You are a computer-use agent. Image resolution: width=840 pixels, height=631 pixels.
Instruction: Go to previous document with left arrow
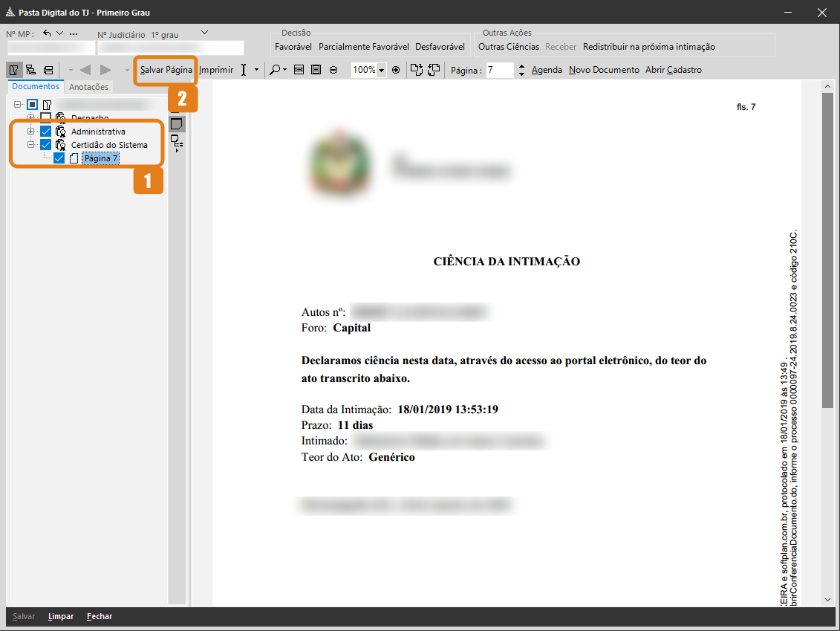click(85, 70)
